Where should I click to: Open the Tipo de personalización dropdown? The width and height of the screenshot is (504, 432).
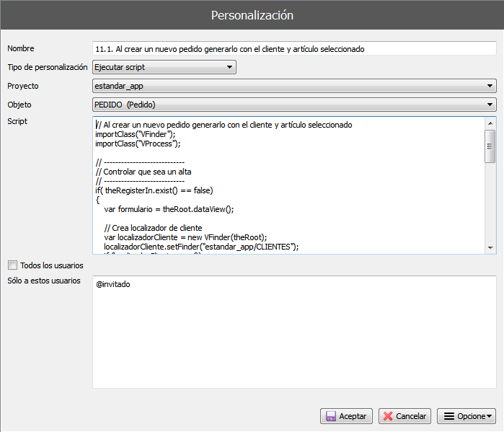pyautogui.click(x=164, y=67)
